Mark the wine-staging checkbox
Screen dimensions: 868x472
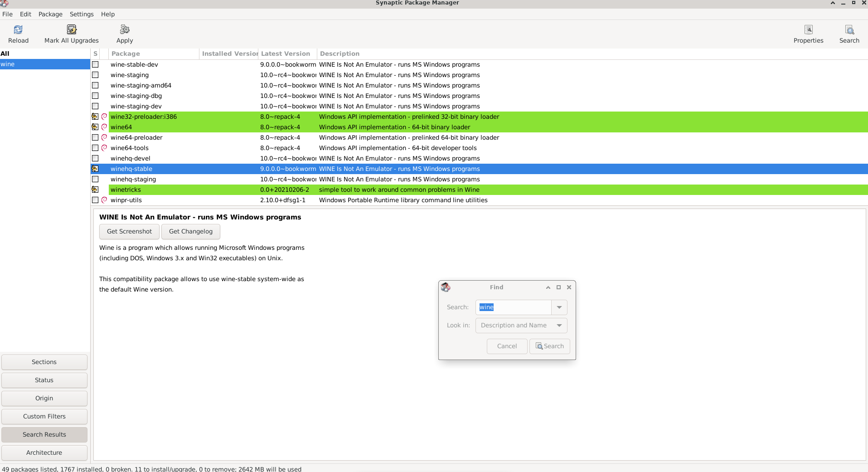point(95,75)
